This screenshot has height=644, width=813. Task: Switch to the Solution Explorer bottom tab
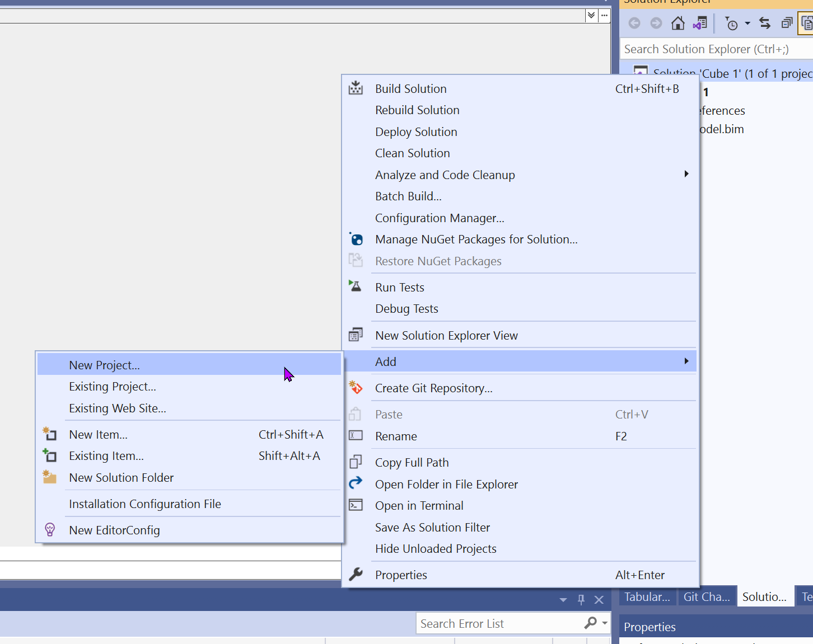[764, 597]
